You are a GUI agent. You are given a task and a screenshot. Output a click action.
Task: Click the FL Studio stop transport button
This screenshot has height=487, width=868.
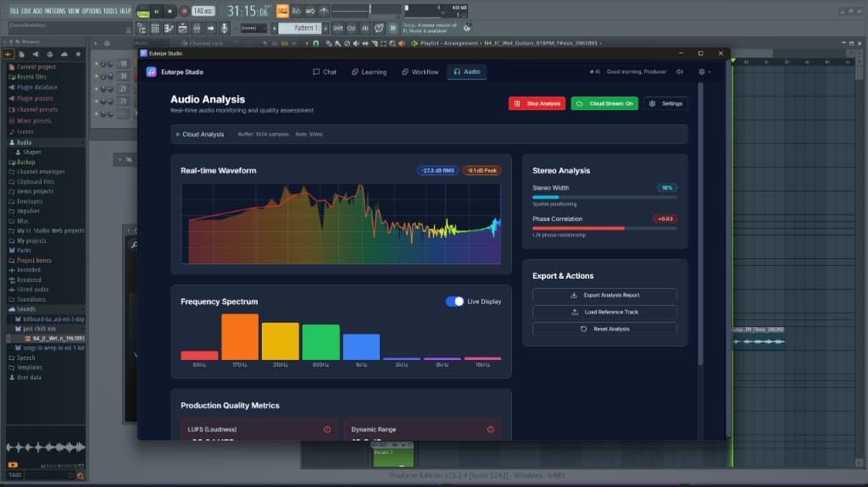(x=170, y=11)
